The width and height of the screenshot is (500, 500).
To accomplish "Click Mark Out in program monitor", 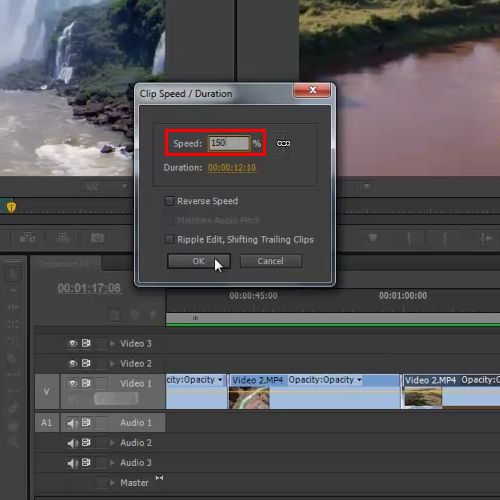I will (x=444, y=238).
